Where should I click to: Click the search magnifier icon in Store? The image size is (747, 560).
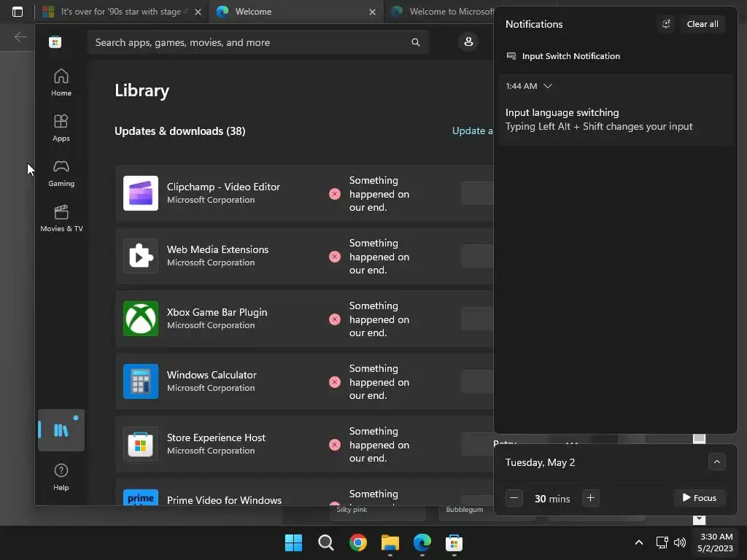[415, 42]
